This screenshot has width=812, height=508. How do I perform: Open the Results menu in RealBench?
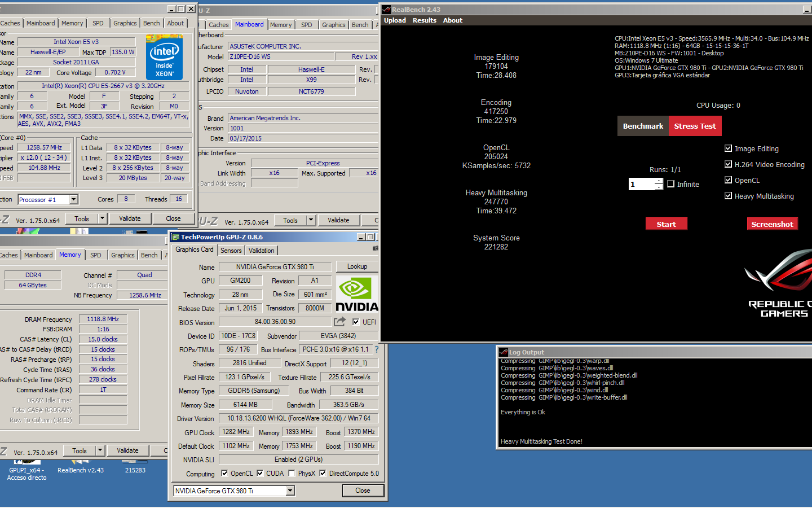(x=425, y=20)
